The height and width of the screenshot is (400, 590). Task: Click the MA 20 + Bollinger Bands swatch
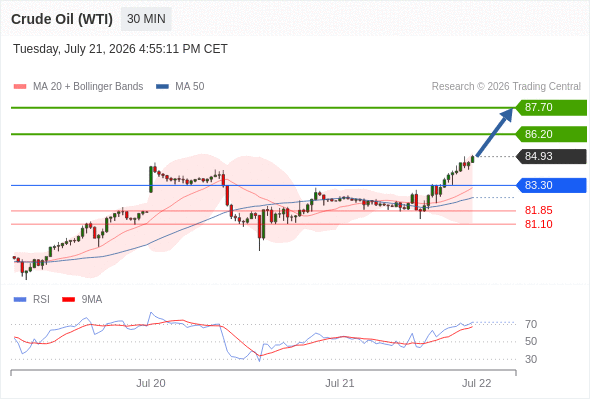20,87
